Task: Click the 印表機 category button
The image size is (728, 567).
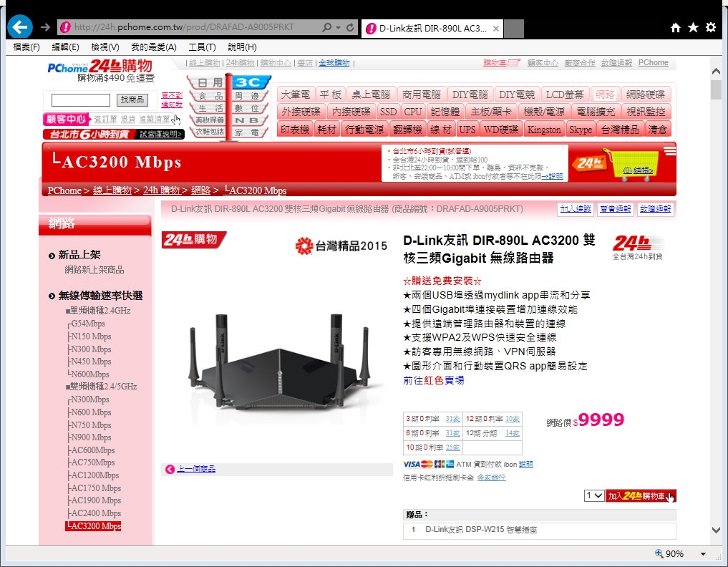Action: coord(295,130)
